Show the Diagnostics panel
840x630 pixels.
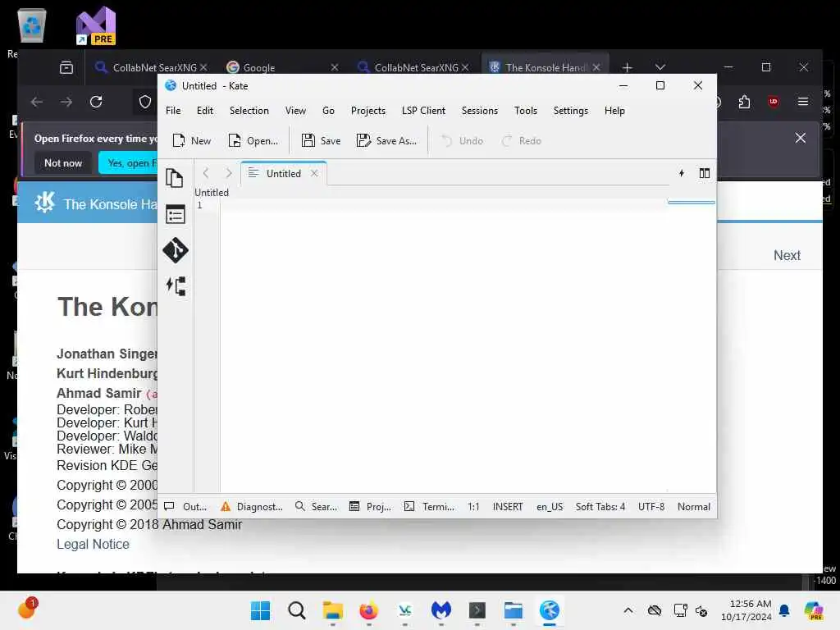[x=252, y=507]
